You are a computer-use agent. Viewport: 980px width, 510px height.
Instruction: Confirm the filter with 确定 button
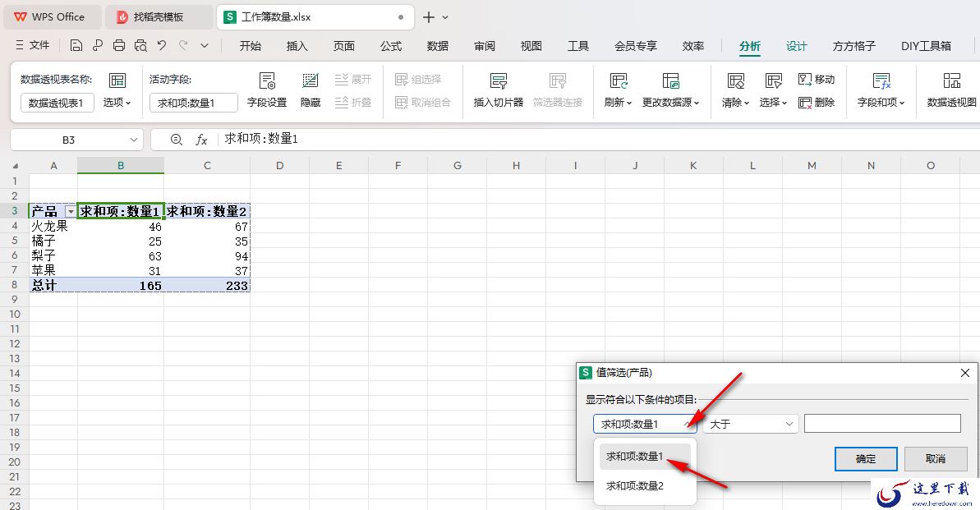point(866,459)
